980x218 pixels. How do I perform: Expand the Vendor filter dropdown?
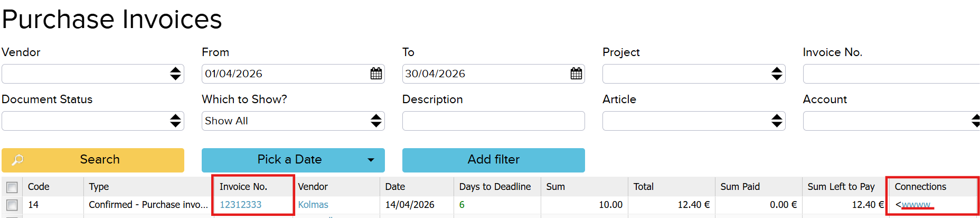point(175,74)
